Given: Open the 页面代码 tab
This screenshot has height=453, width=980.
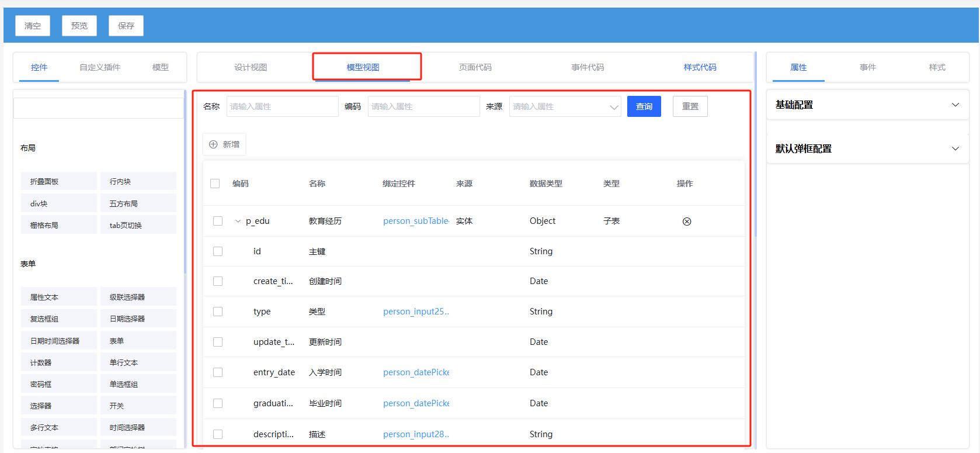Looking at the screenshot, I should click(475, 67).
